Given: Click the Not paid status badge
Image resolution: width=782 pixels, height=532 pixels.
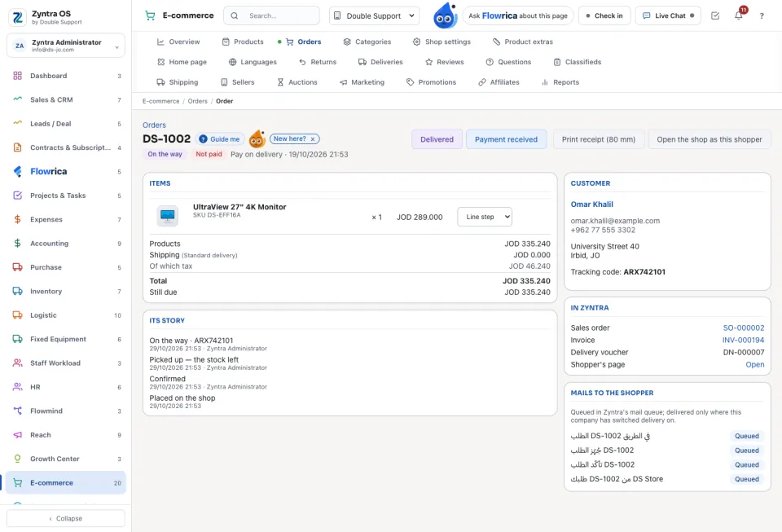Looking at the screenshot, I should click(x=209, y=154).
